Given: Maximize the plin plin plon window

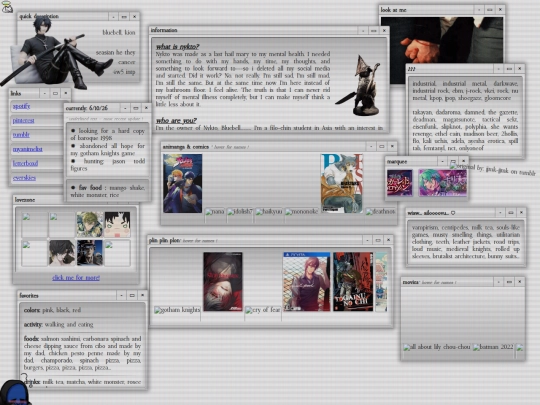Looking at the screenshot, I should [378, 240].
